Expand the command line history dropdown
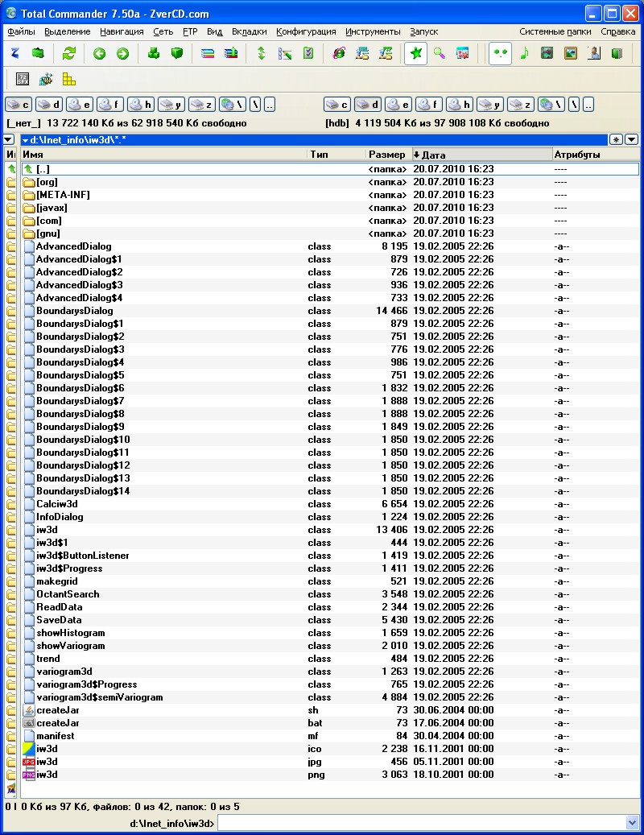644x835 pixels. coord(632,823)
